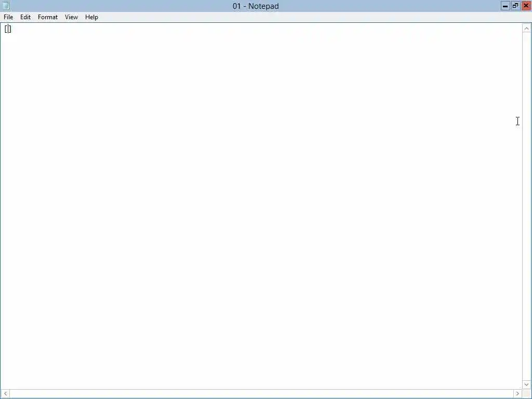Viewport: 532px width, 399px height.
Task: Click the vertical scrollbar up arrow
Action: 526,29
